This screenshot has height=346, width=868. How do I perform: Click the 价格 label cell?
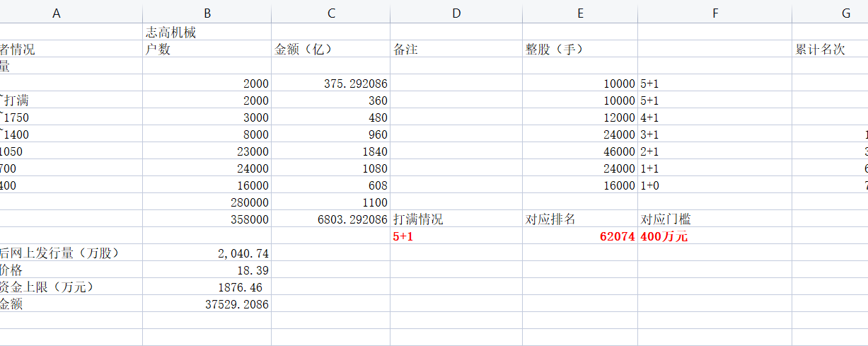pos(71,270)
